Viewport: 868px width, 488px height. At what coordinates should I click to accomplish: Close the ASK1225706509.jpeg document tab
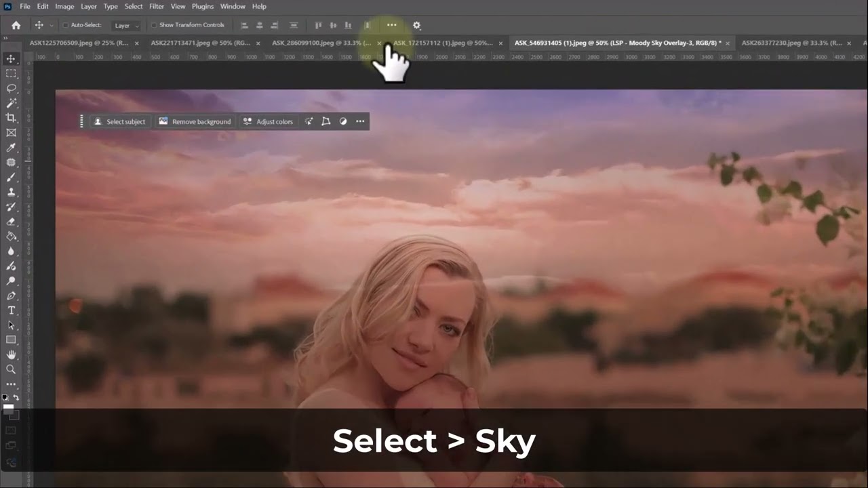[137, 43]
